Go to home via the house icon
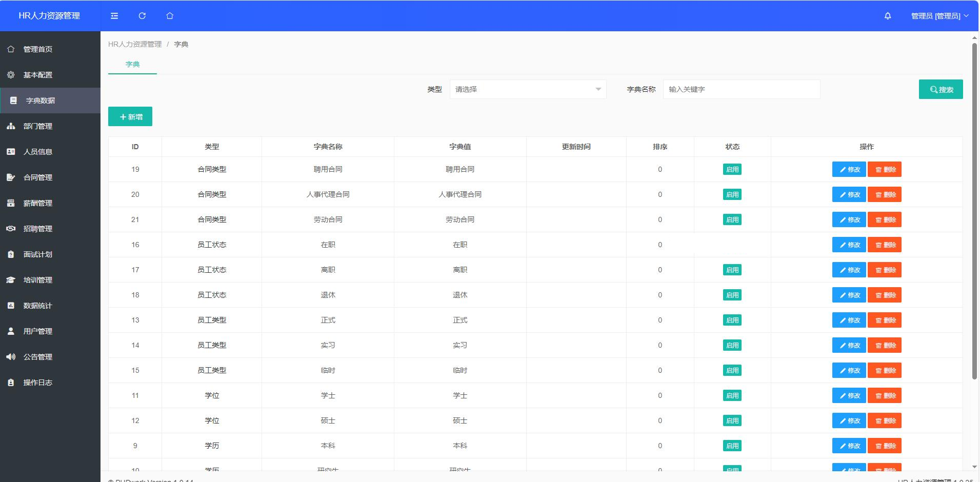 pos(170,16)
